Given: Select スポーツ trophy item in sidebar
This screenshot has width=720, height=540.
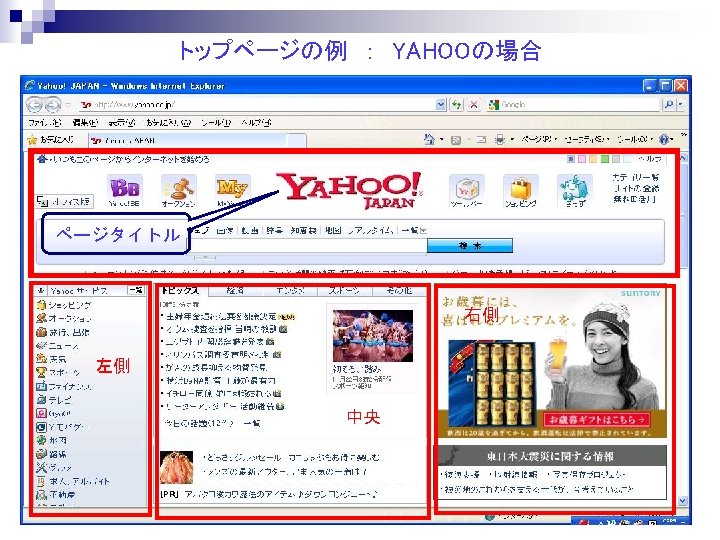Looking at the screenshot, I should click(58, 372).
